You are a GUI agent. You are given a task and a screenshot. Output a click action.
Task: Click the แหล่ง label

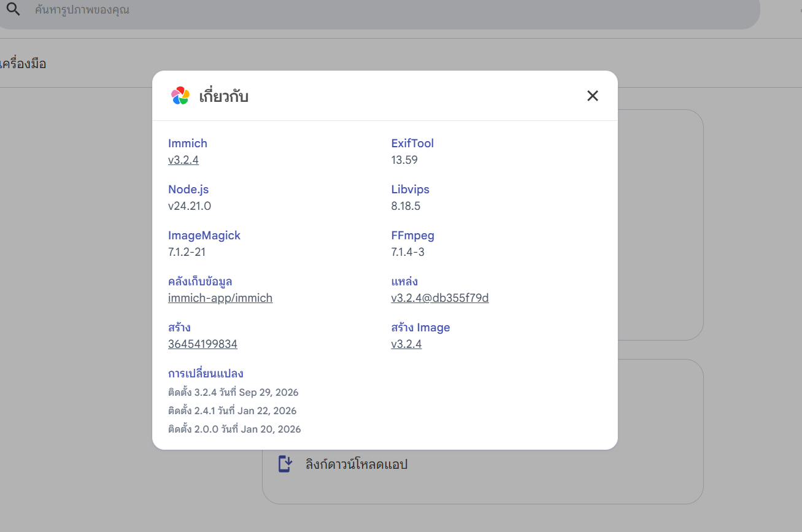click(x=404, y=282)
